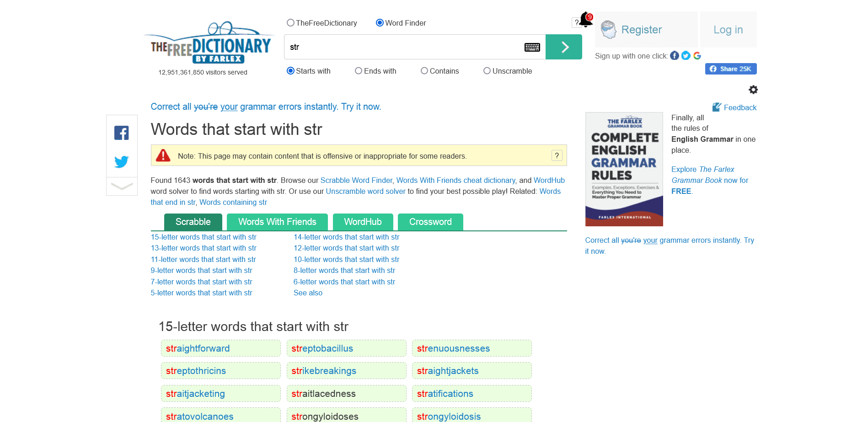The image size is (868, 422).
Task: Jump to 5-letter words that start with str
Action: pyautogui.click(x=202, y=293)
